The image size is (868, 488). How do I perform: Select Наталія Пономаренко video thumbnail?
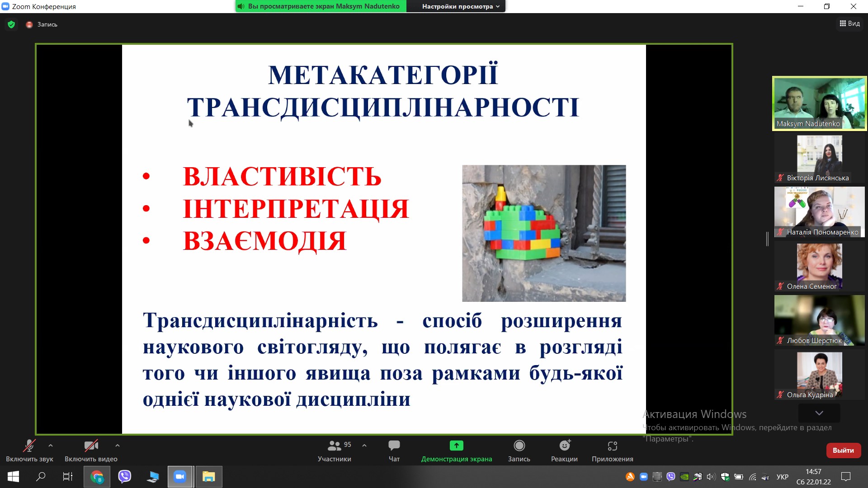820,212
